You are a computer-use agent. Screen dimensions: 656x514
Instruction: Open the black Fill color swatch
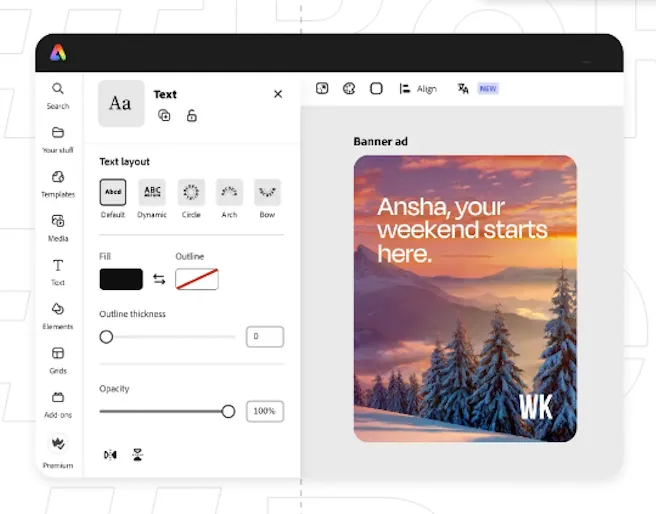tap(121, 279)
